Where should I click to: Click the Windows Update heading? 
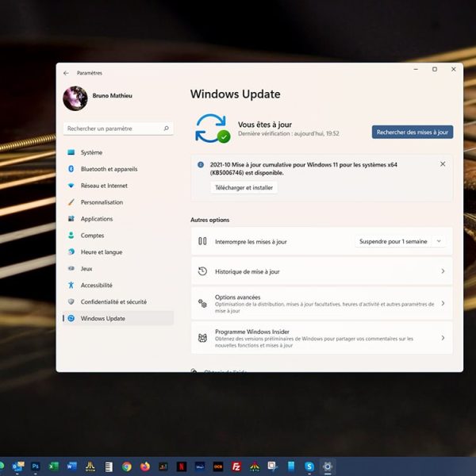pos(236,94)
